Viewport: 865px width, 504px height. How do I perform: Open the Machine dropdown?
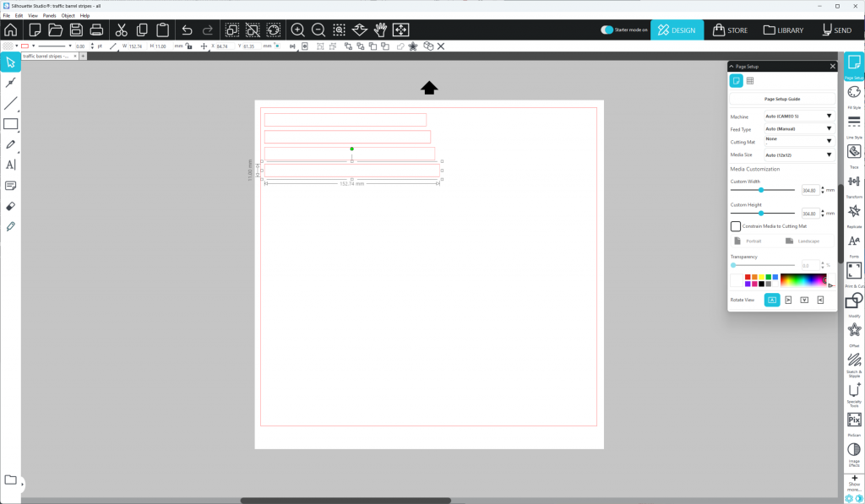click(x=799, y=117)
